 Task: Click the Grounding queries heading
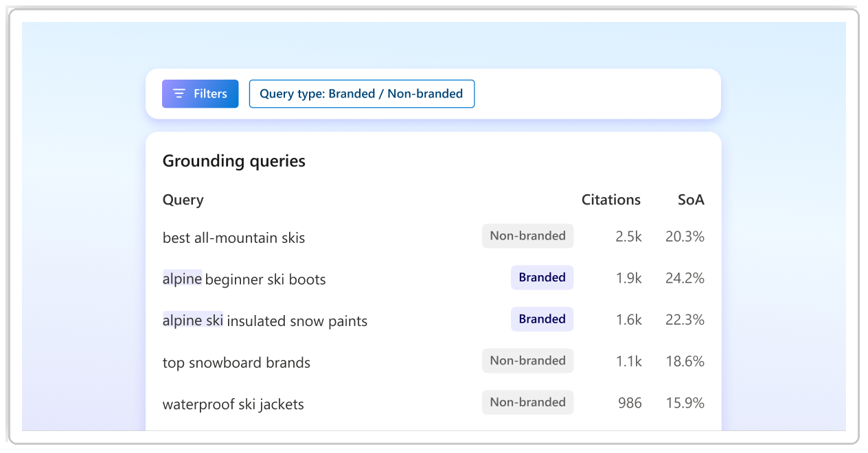point(234,161)
